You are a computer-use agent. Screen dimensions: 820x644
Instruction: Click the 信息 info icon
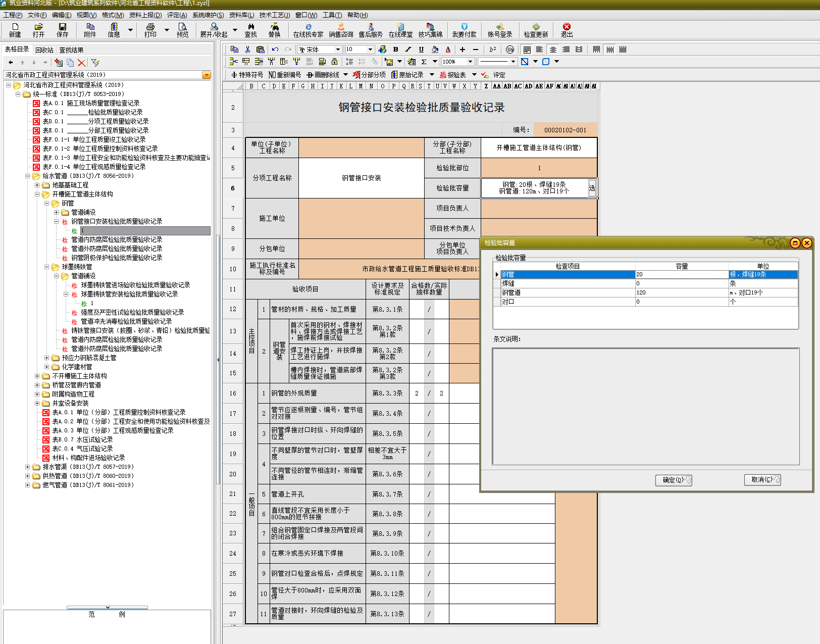pos(114,30)
